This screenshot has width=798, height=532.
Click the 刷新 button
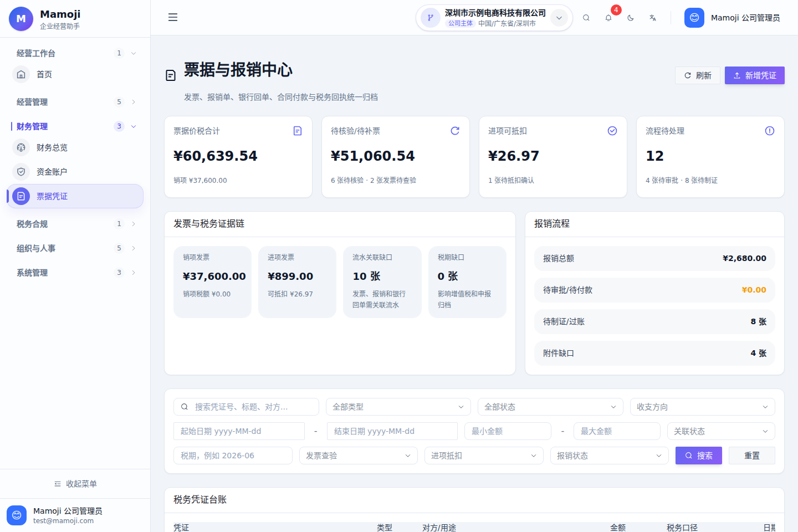(x=698, y=75)
